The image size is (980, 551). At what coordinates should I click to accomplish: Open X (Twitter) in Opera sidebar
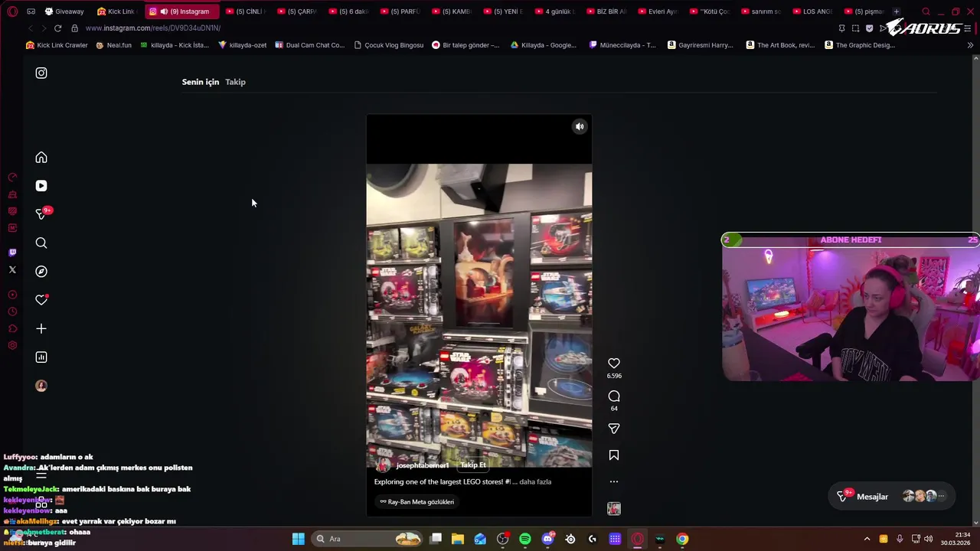pos(12,269)
